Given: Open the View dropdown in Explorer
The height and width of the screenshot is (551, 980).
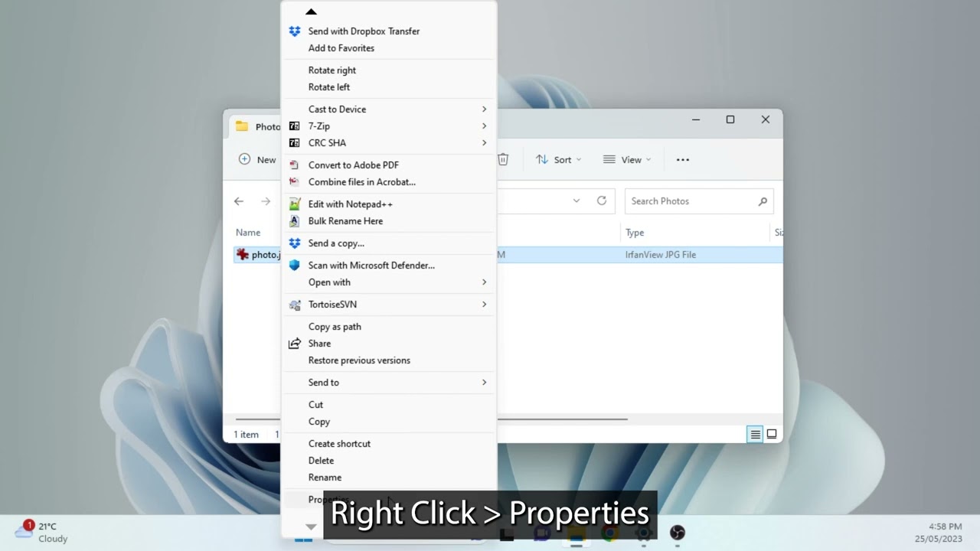Looking at the screenshot, I should pyautogui.click(x=626, y=160).
